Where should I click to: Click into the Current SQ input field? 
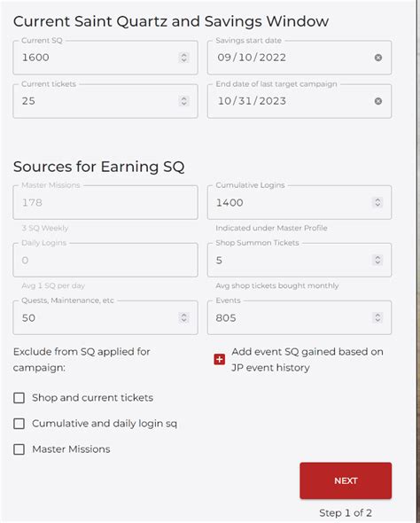pos(105,58)
